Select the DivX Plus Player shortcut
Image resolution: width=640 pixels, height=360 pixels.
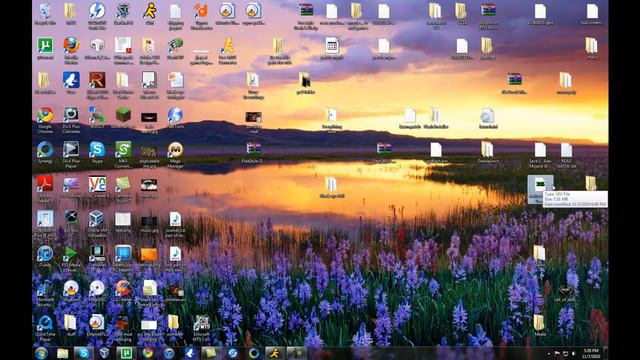pos(71,155)
